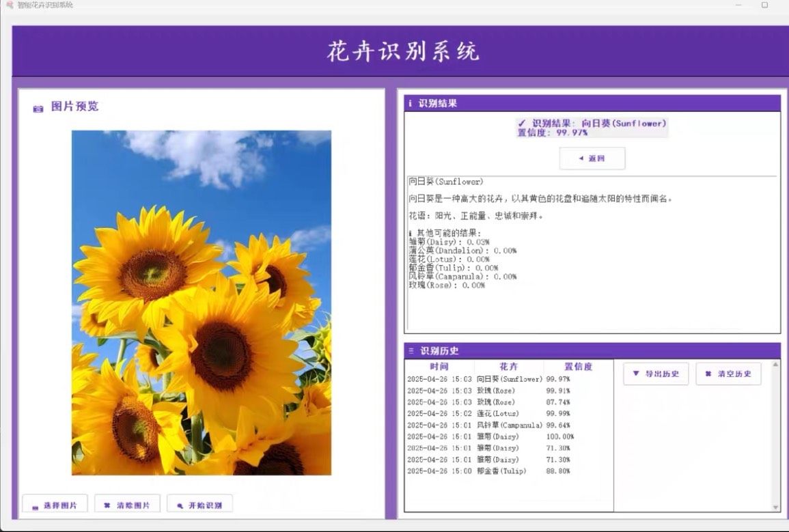The height and width of the screenshot is (532, 789).
Task: Click the 99.99% confidence cell
Action: (x=558, y=413)
